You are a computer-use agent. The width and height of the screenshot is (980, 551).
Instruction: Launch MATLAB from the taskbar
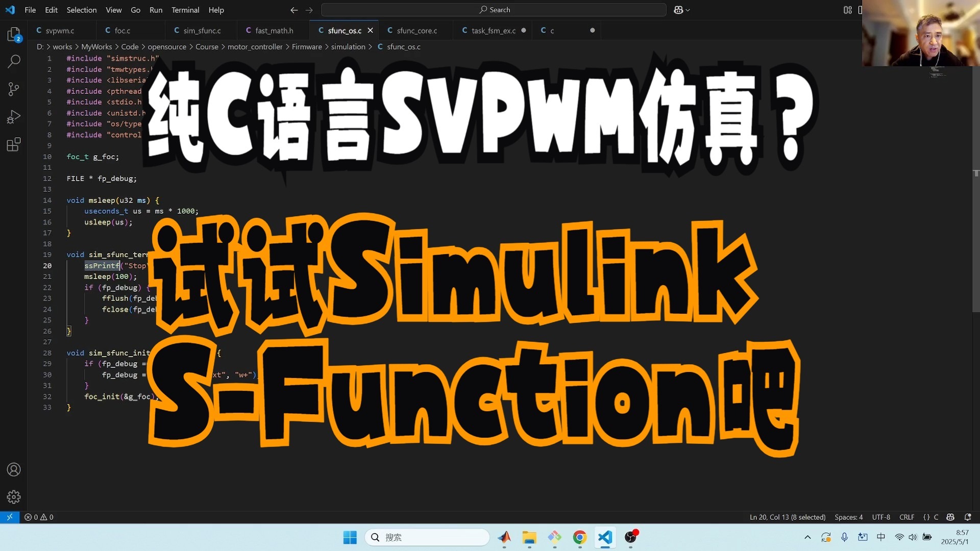click(504, 537)
